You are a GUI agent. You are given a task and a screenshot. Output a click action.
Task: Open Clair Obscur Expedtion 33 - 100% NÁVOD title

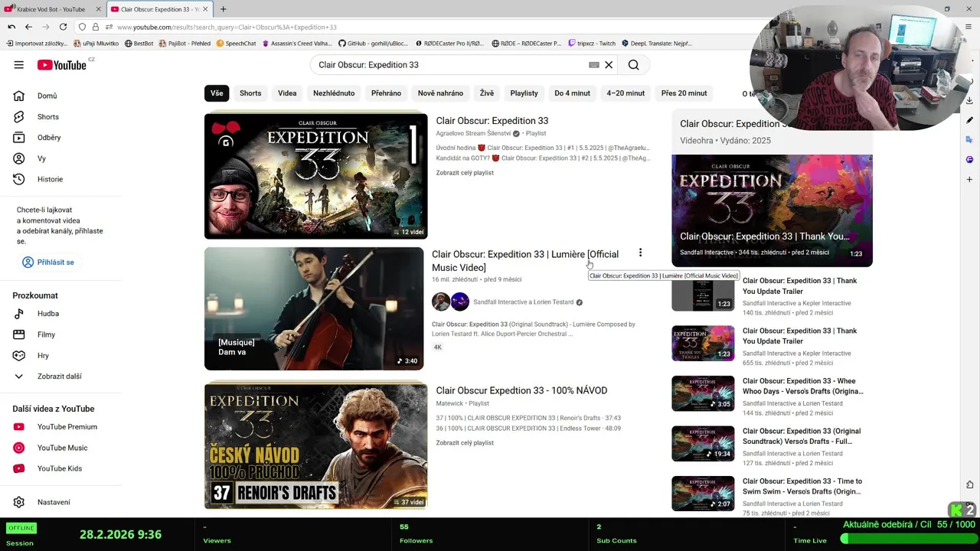(x=521, y=390)
